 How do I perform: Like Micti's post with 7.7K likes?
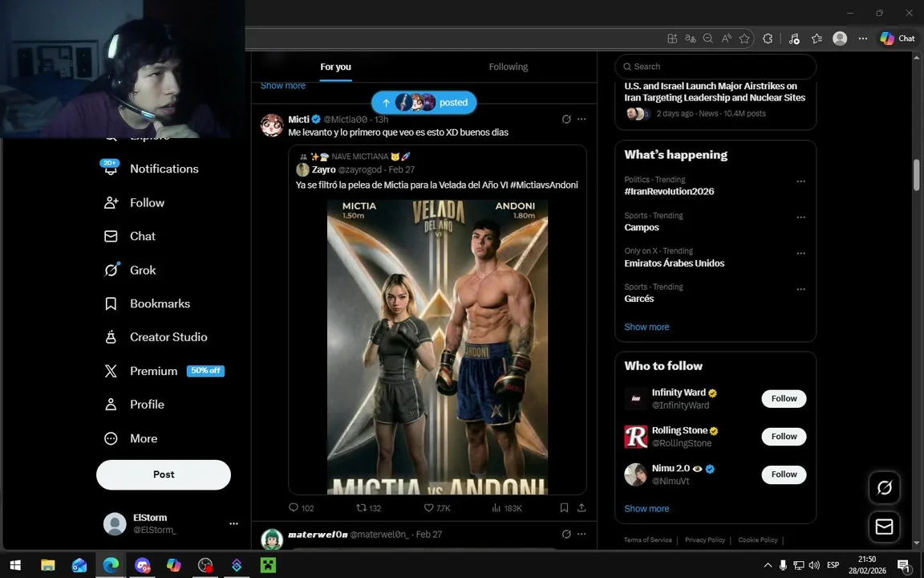point(437,508)
